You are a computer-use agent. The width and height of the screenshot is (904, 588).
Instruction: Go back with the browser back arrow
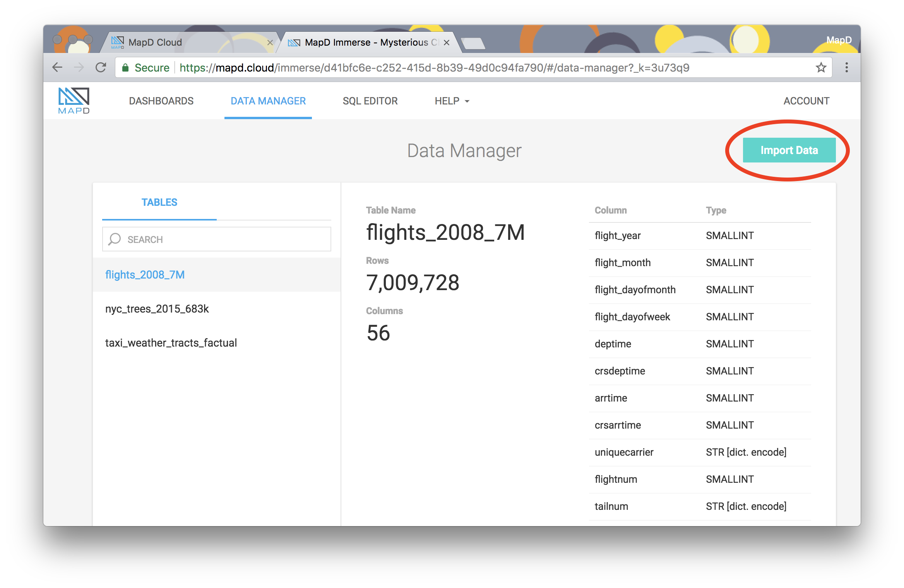(57, 67)
